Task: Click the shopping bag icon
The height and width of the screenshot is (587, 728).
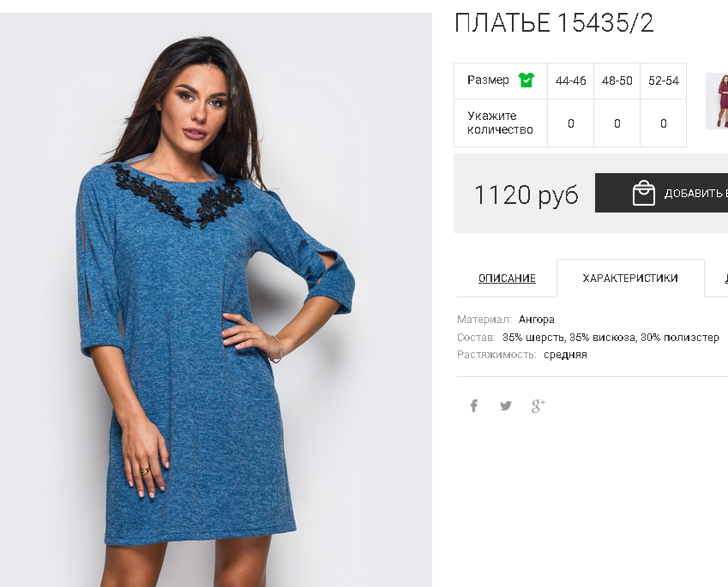Action: click(643, 193)
